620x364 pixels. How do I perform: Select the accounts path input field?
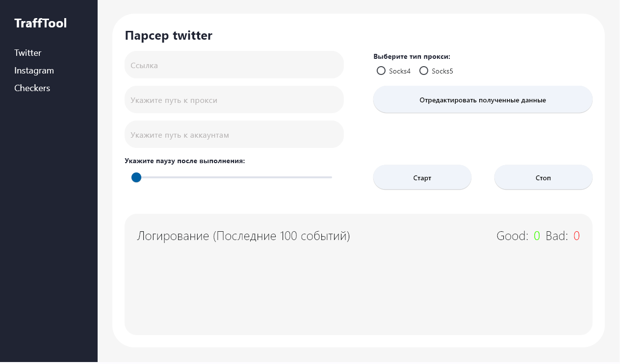point(234,135)
